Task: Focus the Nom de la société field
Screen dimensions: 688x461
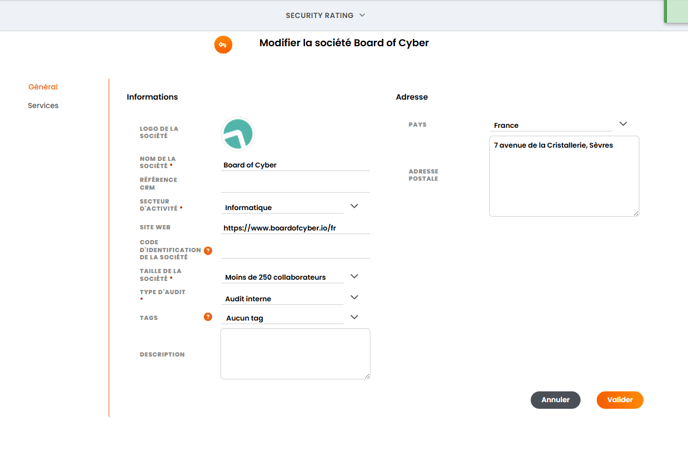Action: 295,165
